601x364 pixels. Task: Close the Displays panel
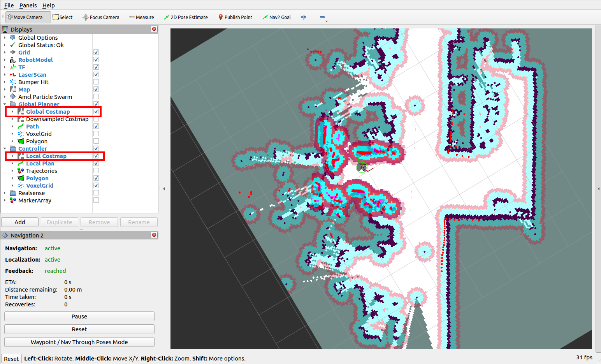[x=154, y=29]
